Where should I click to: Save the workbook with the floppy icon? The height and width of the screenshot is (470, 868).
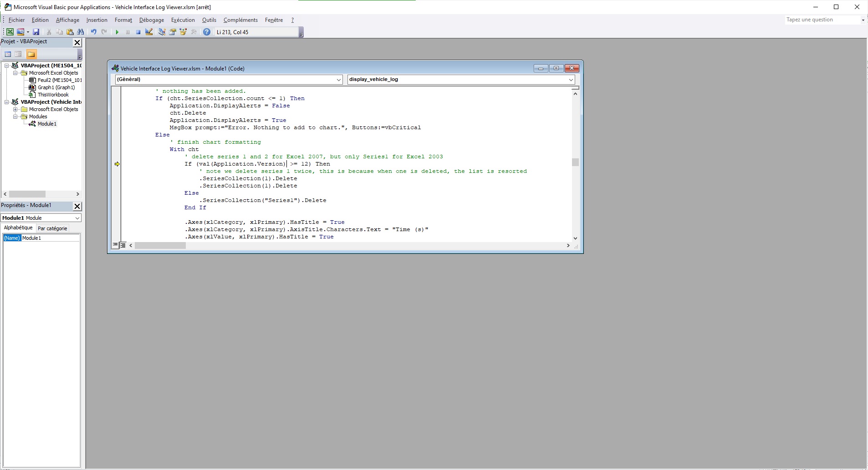click(36, 32)
